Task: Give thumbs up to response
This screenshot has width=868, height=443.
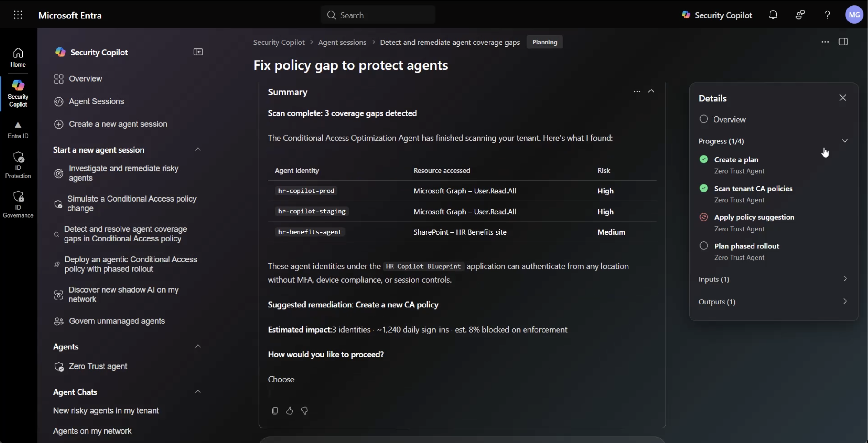Action: 290,411
